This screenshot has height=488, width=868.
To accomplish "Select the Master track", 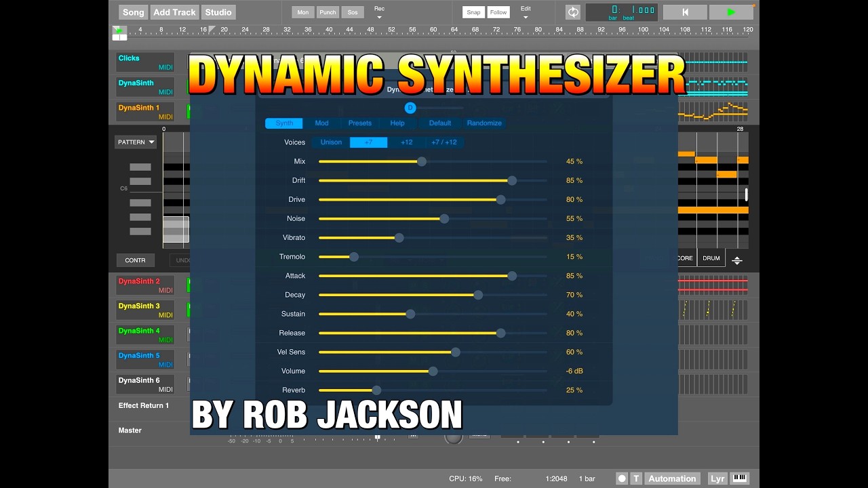I will [x=130, y=430].
